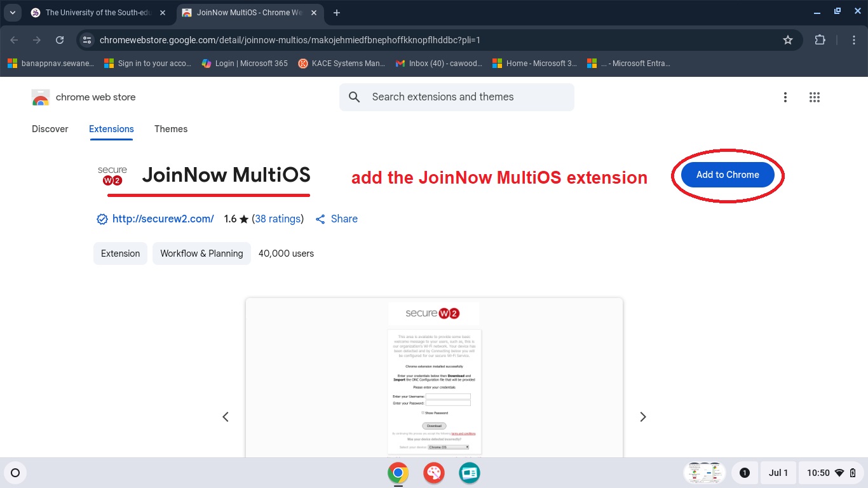The image size is (868, 488).
Task: Open the paint palette app in shelf
Action: click(434, 473)
